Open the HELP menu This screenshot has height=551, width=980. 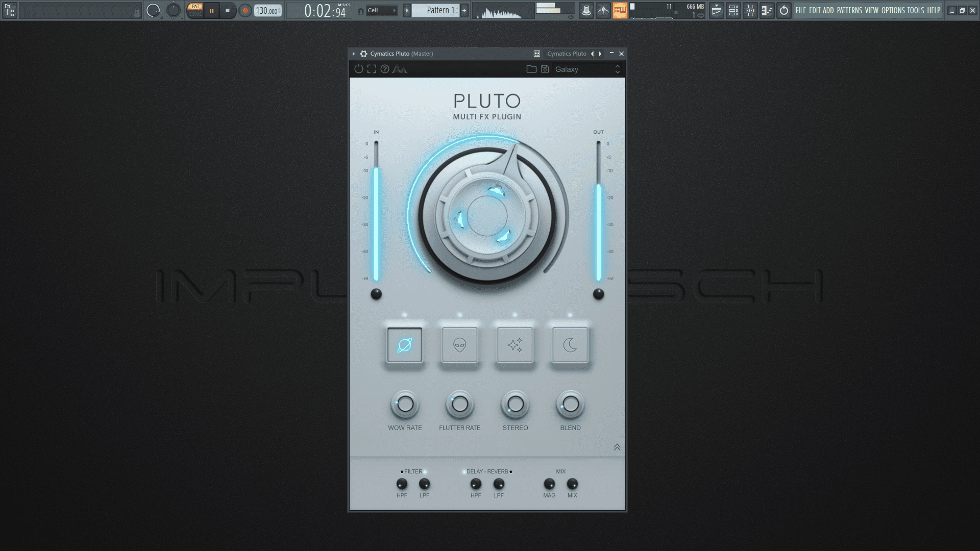point(934,10)
